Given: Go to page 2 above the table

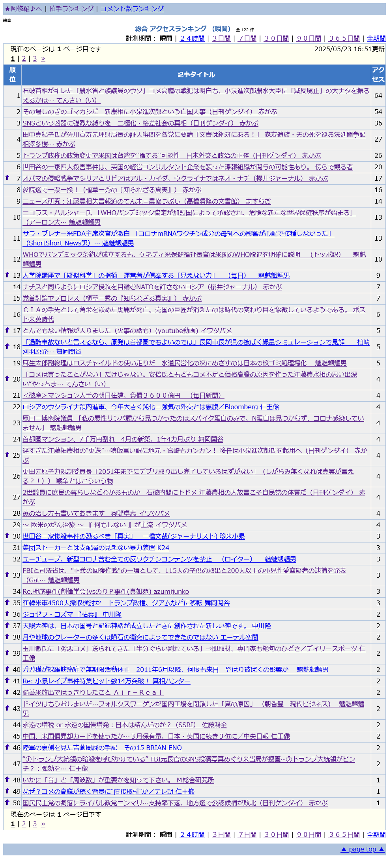Looking at the screenshot, I should coord(24,59).
